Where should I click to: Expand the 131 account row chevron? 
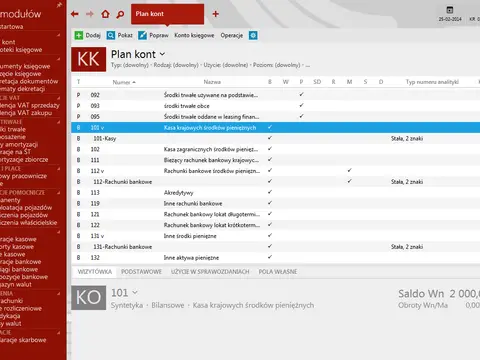click(x=102, y=236)
